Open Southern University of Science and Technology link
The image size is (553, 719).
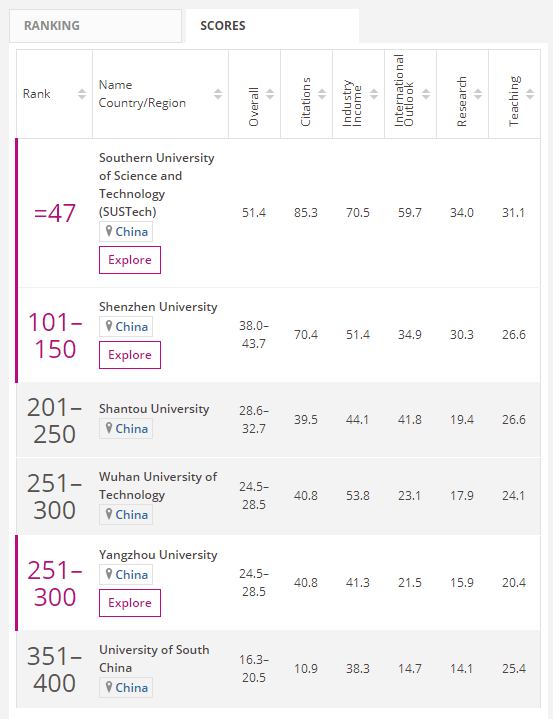coord(157,185)
